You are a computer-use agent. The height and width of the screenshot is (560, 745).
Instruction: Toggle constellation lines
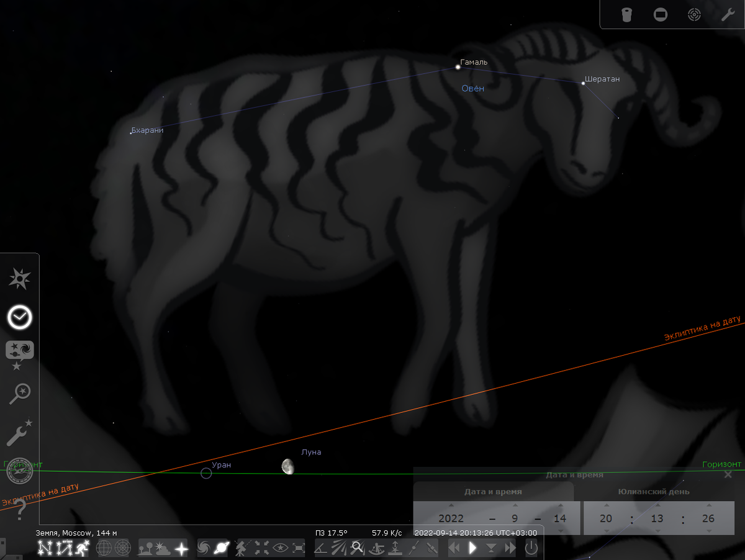pyautogui.click(x=45, y=548)
